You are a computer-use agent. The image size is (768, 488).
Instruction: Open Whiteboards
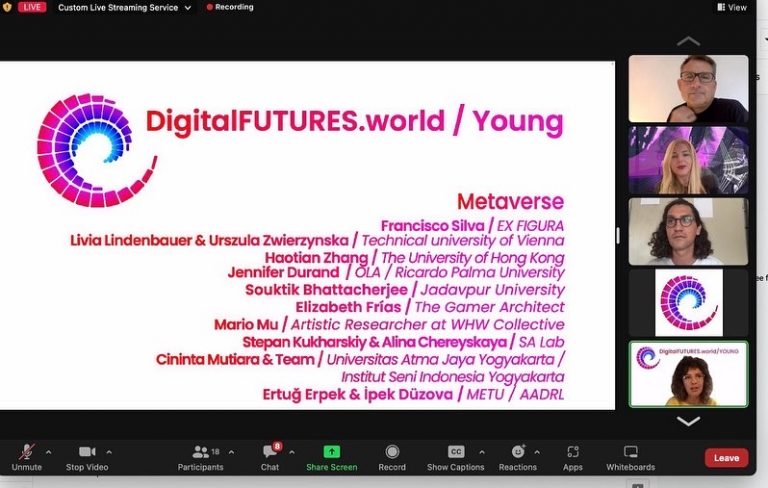click(630, 458)
